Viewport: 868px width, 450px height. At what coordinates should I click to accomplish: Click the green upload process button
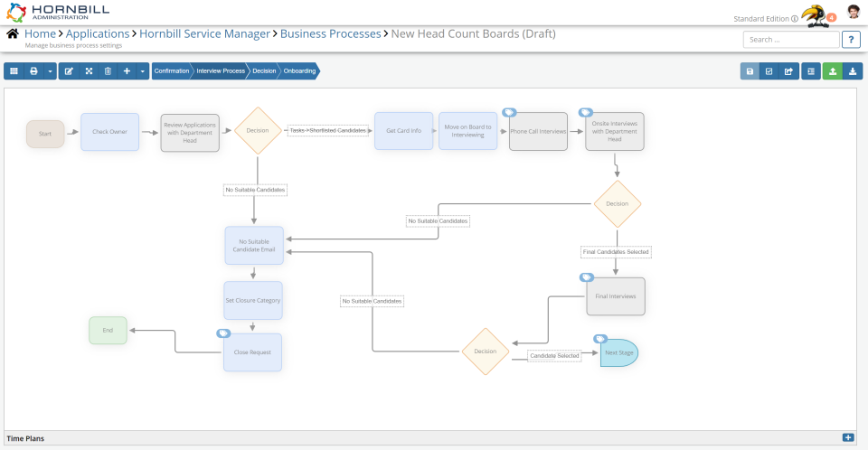(x=833, y=70)
